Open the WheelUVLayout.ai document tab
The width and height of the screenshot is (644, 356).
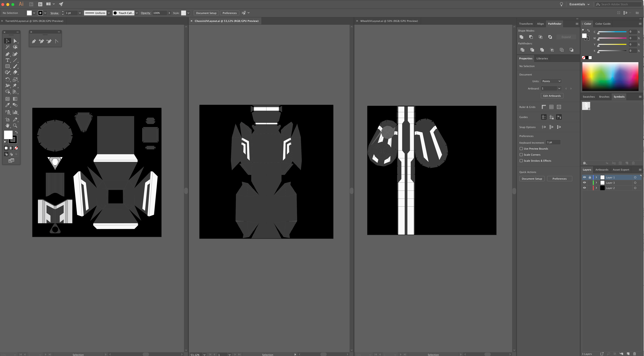(x=389, y=21)
